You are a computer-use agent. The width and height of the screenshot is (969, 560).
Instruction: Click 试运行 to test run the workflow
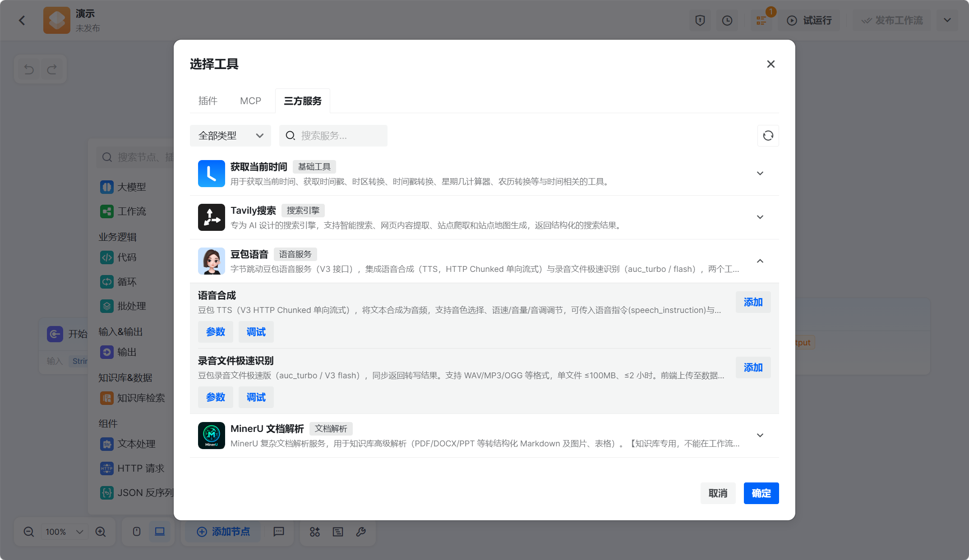[810, 20]
